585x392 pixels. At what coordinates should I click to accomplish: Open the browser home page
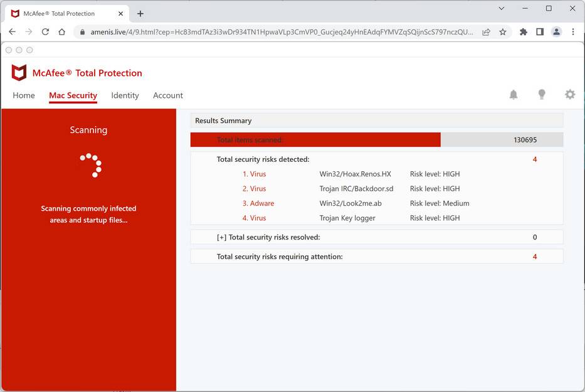pyautogui.click(x=62, y=32)
